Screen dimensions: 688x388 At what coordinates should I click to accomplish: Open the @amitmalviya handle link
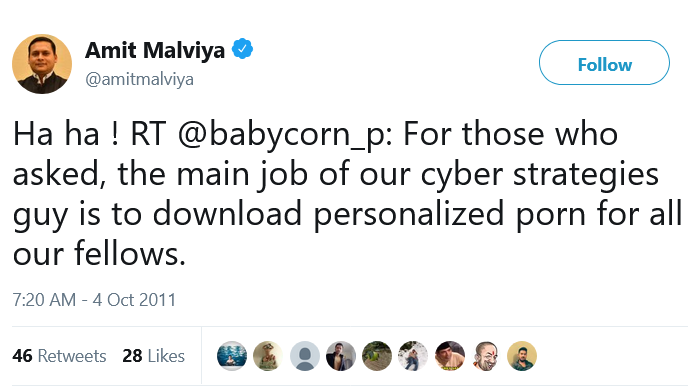coord(140,79)
